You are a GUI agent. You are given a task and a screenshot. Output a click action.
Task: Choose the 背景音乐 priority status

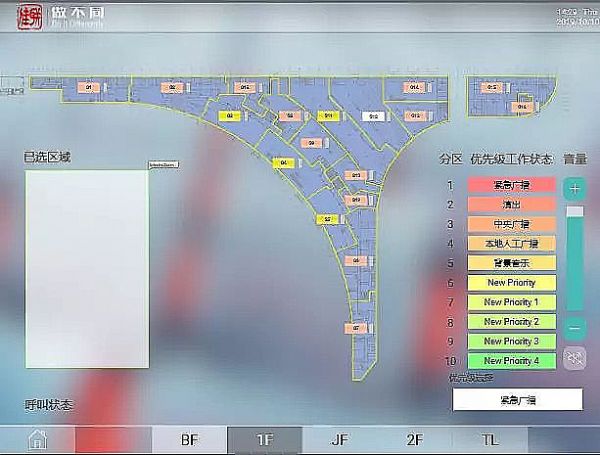click(x=510, y=263)
